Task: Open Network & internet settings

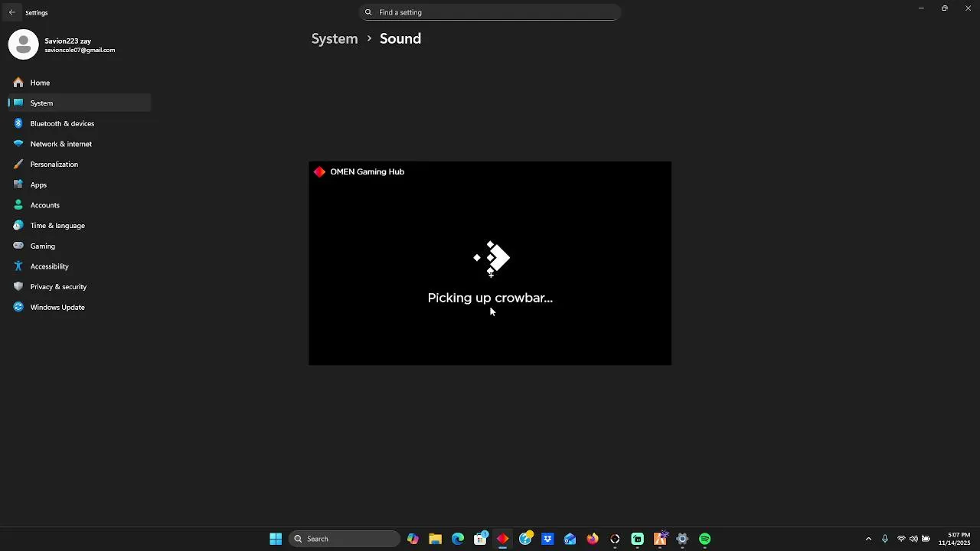Action: pos(80,144)
